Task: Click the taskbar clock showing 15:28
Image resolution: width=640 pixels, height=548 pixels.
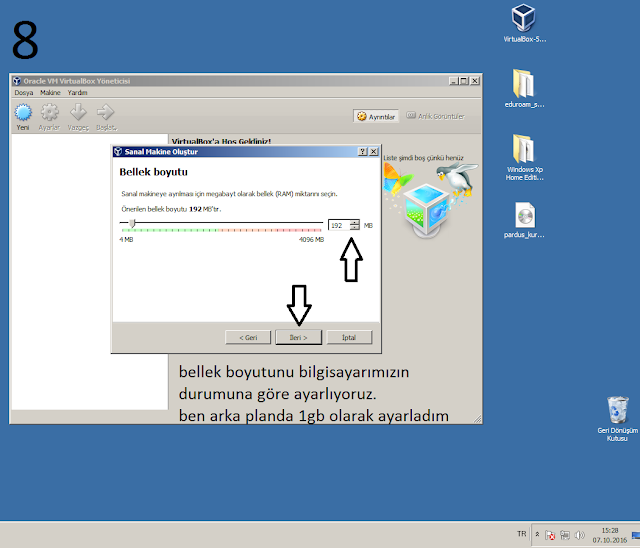Action: [x=609, y=535]
